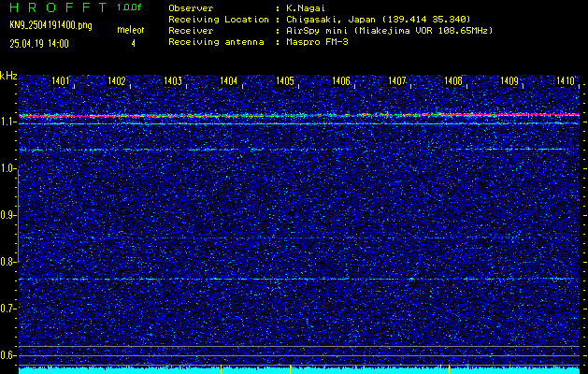Click AirSpy mini receiver value

tap(389, 31)
